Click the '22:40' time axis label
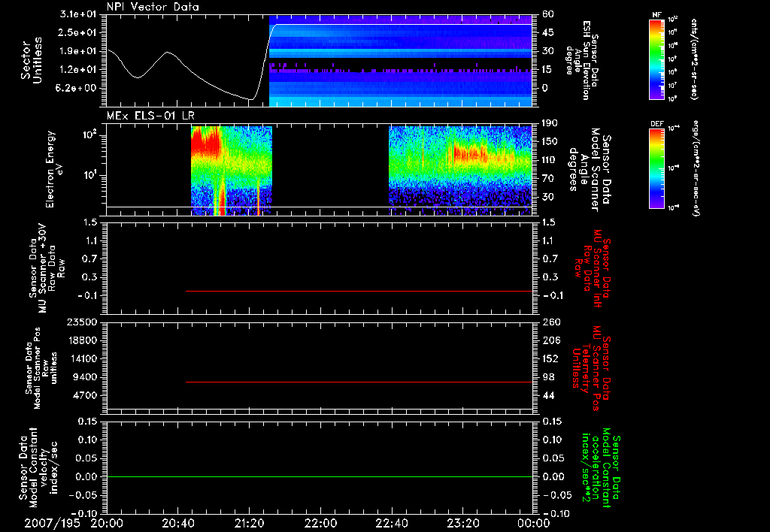 coord(392,524)
